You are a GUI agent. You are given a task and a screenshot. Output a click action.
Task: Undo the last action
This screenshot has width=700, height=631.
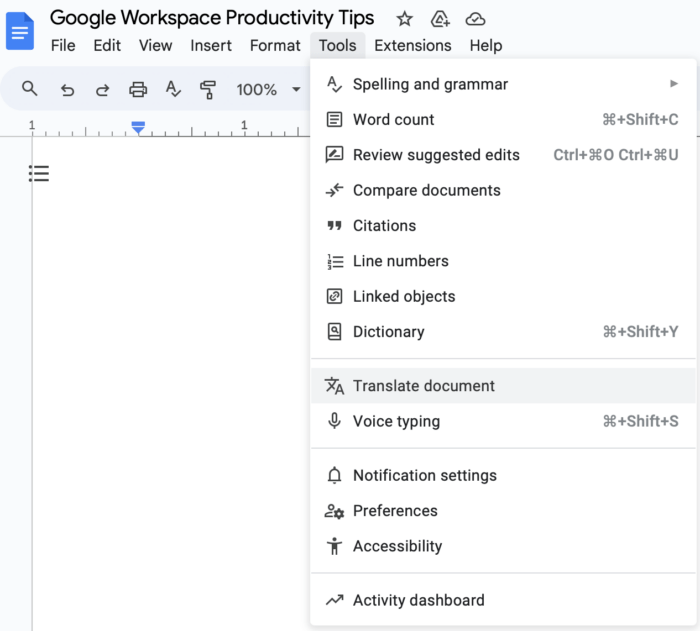tap(67, 89)
